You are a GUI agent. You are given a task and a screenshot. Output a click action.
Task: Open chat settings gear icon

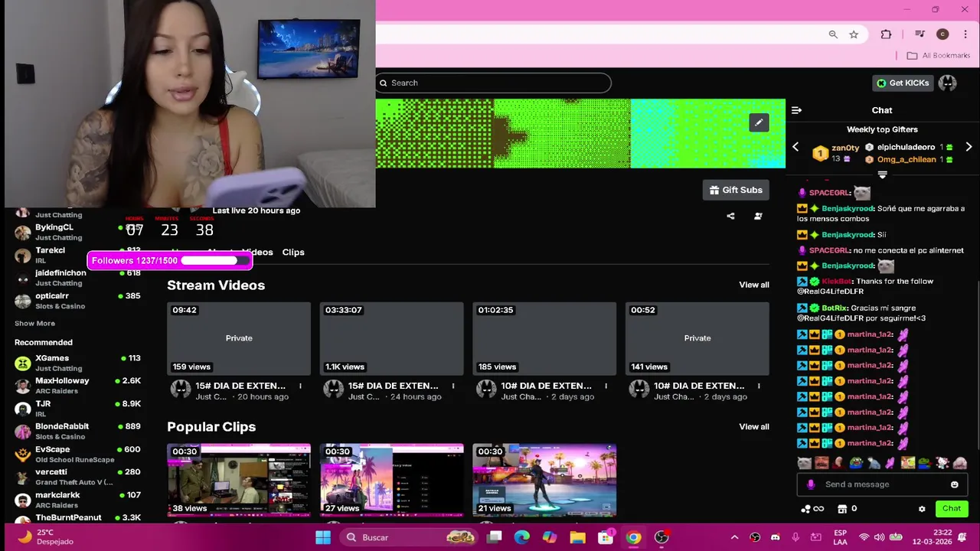click(922, 509)
